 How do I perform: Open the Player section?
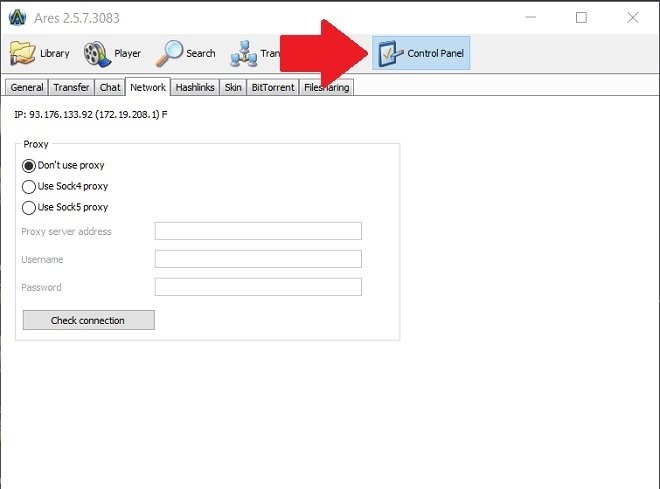coord(112,53)
